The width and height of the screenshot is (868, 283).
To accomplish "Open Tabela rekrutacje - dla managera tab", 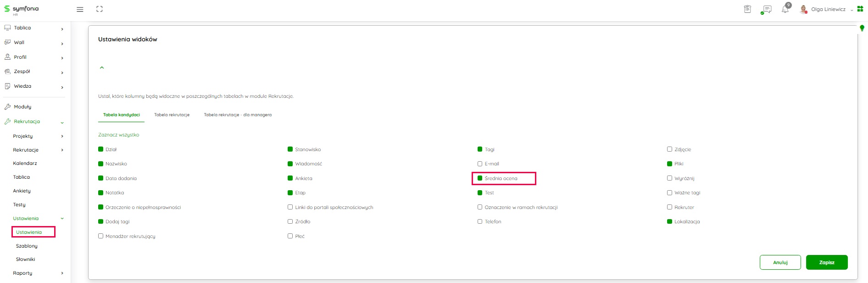I will click(x=238, y=115).
